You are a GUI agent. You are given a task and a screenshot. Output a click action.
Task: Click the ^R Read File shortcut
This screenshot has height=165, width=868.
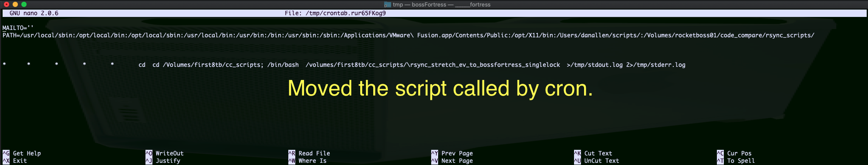(309, 153)
